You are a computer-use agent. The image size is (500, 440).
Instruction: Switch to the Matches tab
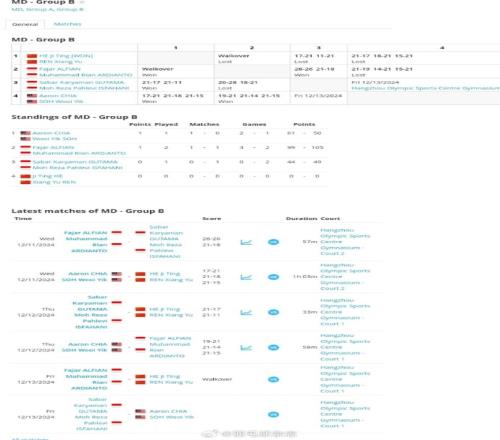[67, 24]
